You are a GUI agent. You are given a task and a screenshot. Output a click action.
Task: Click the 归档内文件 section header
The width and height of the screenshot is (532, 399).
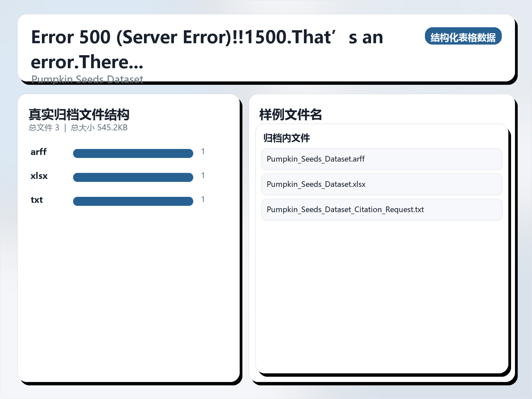pos(286,138)
